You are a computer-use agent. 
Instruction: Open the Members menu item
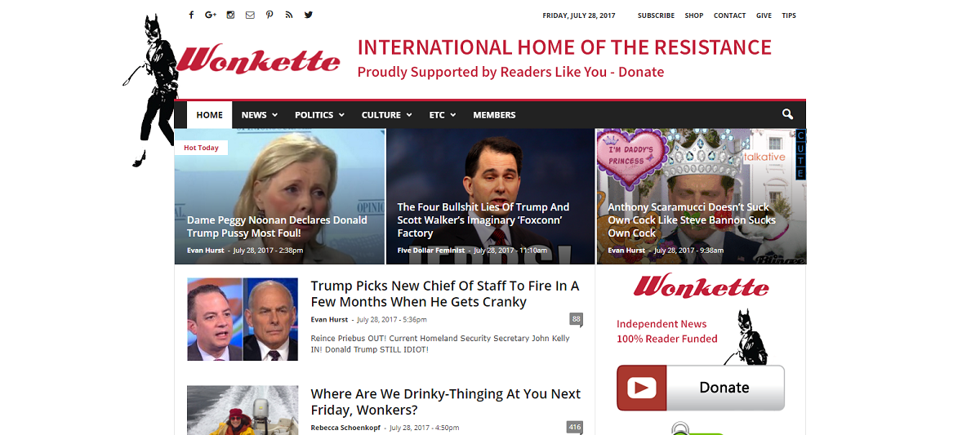(x=494, y=115)
